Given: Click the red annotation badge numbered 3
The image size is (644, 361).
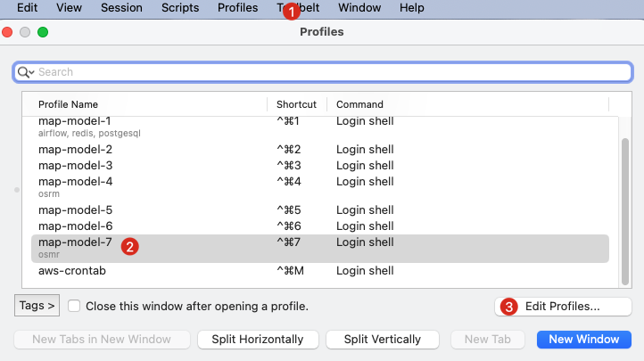Looking at the screenshot, I should pyautogui.click(x=509, y=306).
